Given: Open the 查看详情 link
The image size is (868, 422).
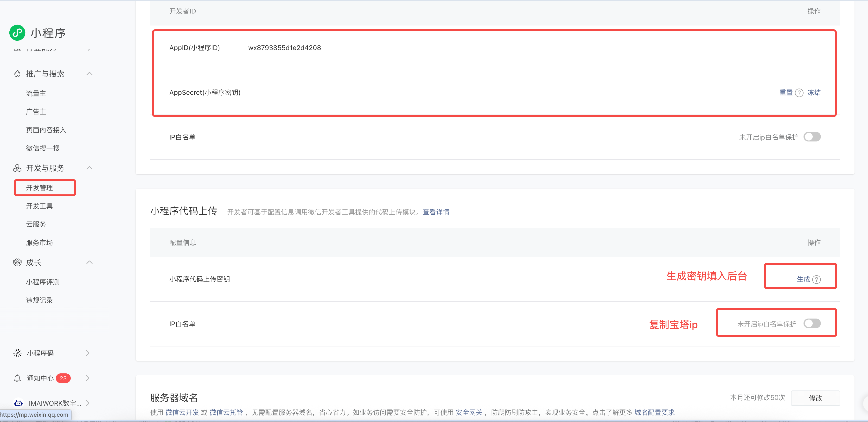Looking at the screenshot, I should (436, 212).
